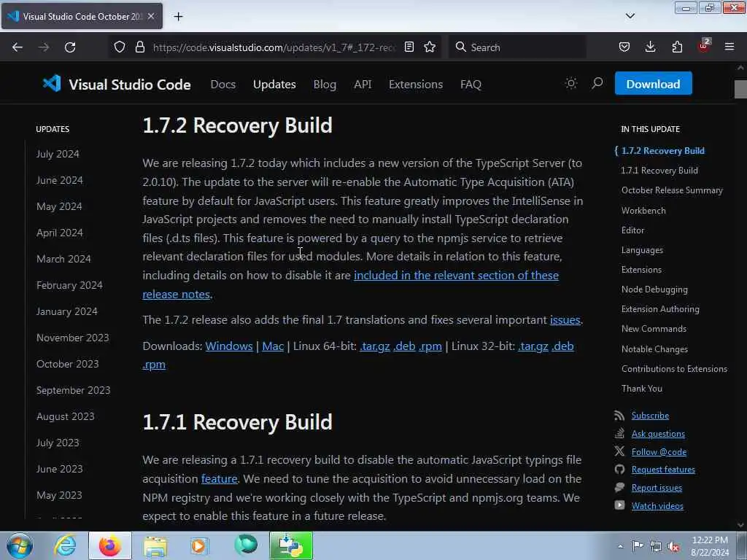The width and height of the screenshot is (747, 560).
Task: Jump to the Workbench section
Action: click(643, 211)
